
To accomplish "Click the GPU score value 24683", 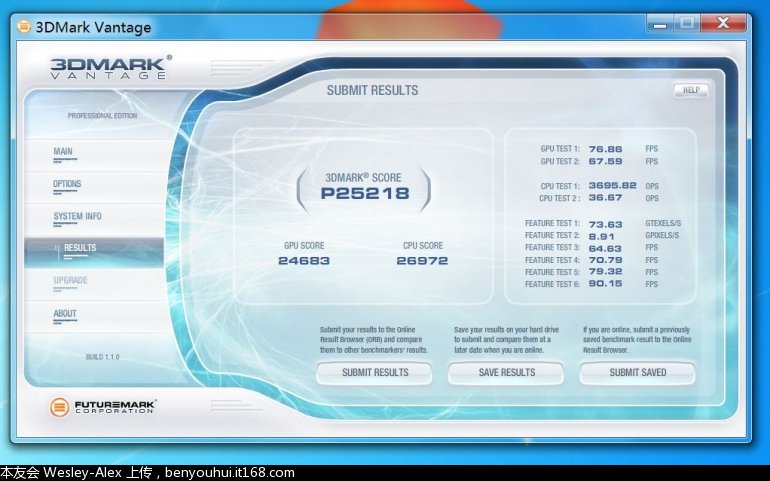I will [304, 261].
